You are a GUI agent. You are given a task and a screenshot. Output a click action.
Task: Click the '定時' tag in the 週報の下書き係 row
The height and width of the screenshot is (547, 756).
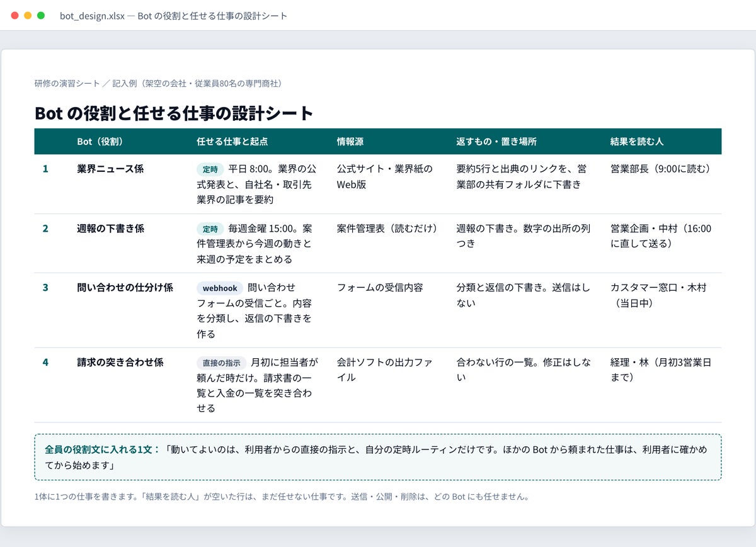click(210, 229)
